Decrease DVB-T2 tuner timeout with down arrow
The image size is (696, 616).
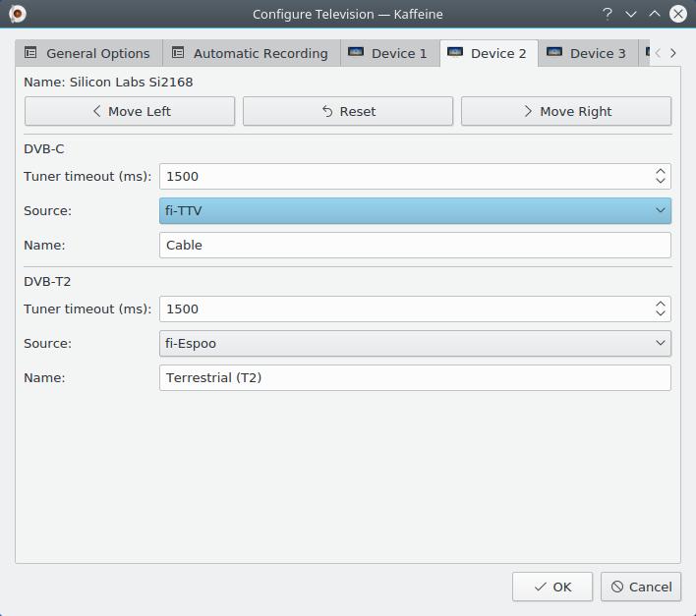660,313
